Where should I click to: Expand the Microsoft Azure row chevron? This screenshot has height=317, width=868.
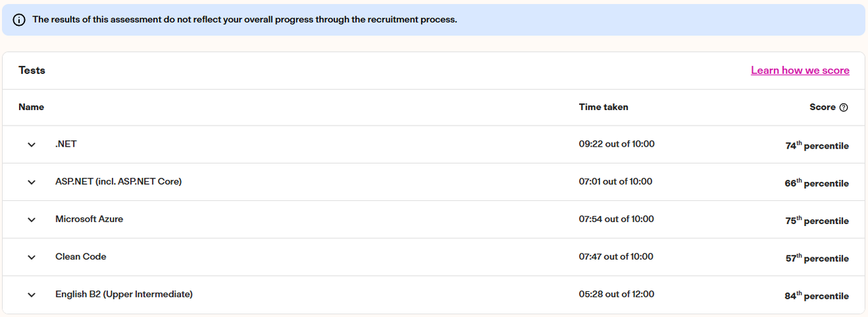tap(31, 219)
